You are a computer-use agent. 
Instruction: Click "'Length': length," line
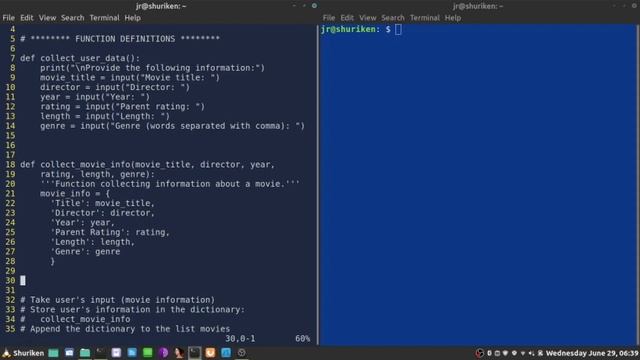click(92, 242)
